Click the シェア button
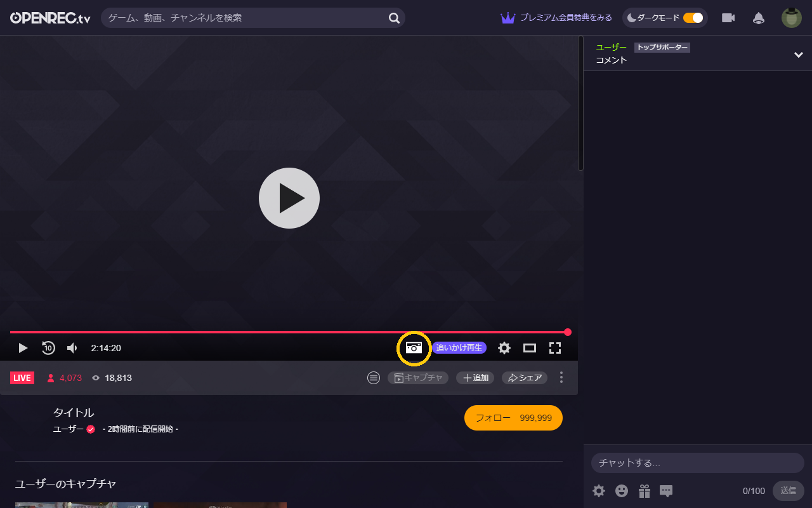 [525, 378]
